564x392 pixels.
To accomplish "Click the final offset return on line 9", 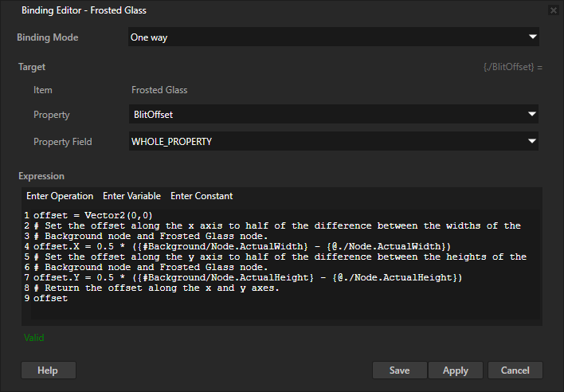I will coord(50,298).
